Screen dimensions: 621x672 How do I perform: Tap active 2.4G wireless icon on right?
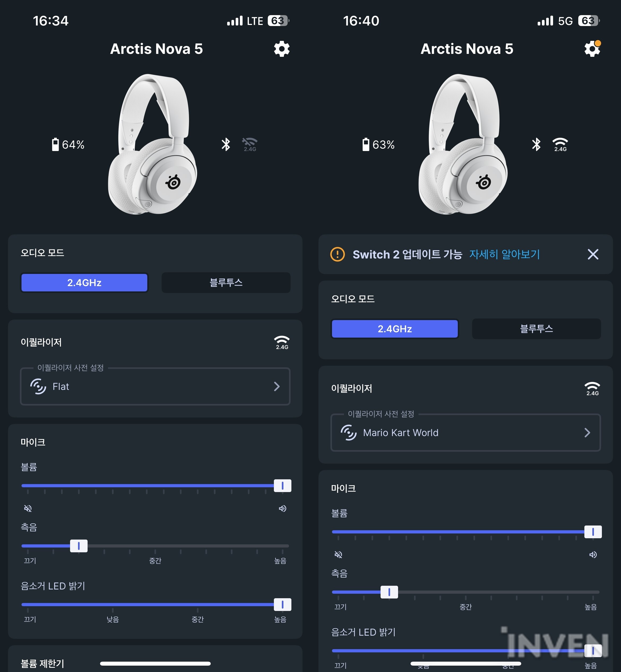pyautogui.click(x=560, y=144)
